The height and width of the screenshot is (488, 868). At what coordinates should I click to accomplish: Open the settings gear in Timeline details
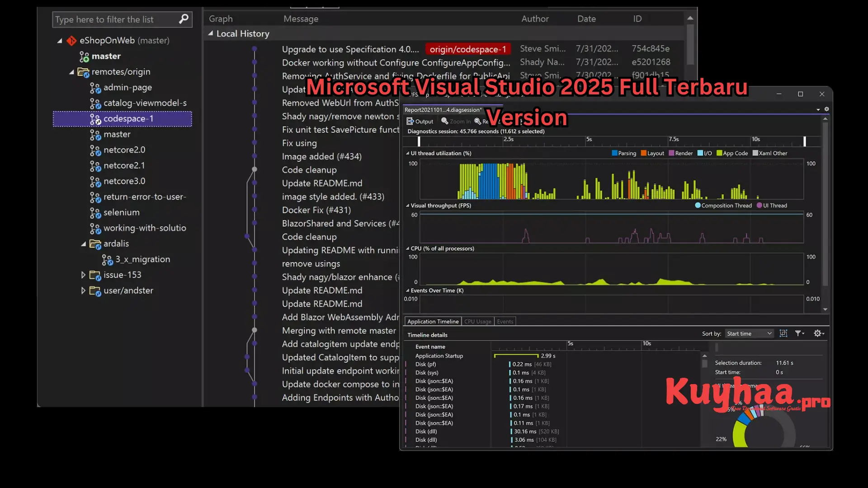click(819, 333)
